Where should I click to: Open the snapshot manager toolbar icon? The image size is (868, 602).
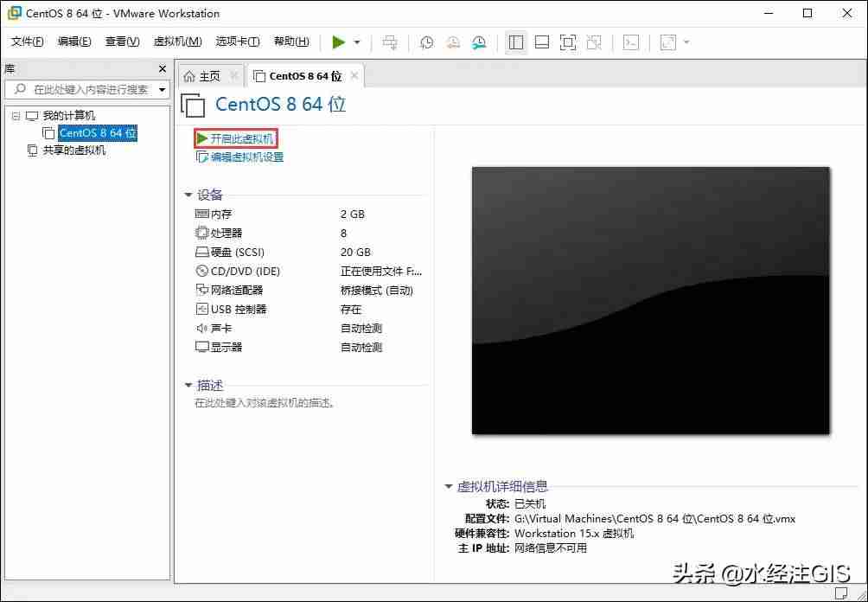(480, 42)
